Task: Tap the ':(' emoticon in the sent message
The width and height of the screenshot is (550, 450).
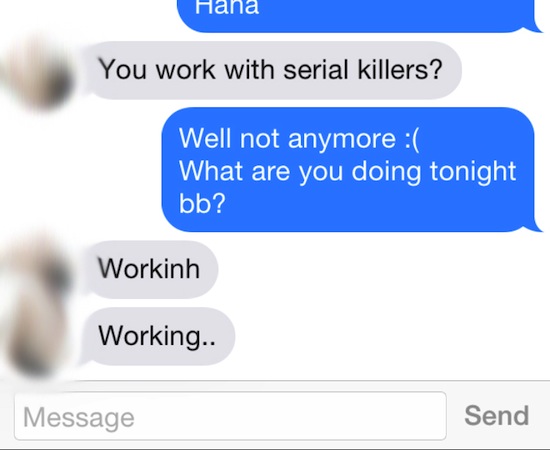Action: [411, 139]
